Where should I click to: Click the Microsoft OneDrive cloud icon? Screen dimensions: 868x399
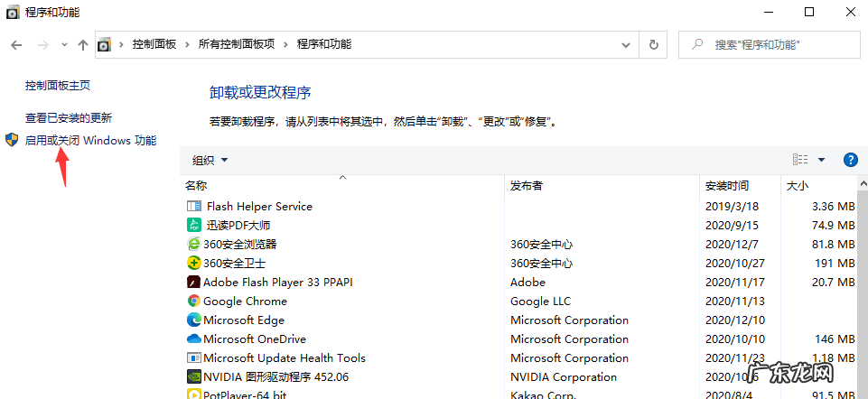click(194, 339)
